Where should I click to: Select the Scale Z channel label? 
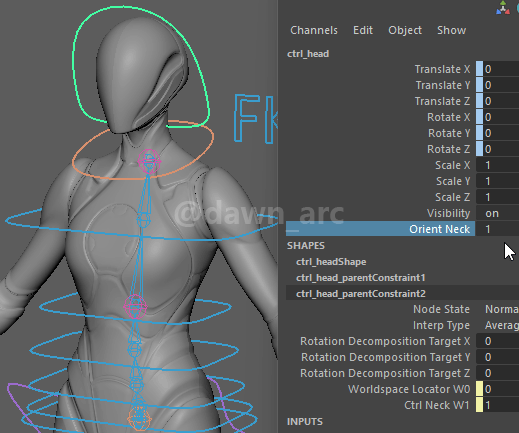click(x=452, y=197)
